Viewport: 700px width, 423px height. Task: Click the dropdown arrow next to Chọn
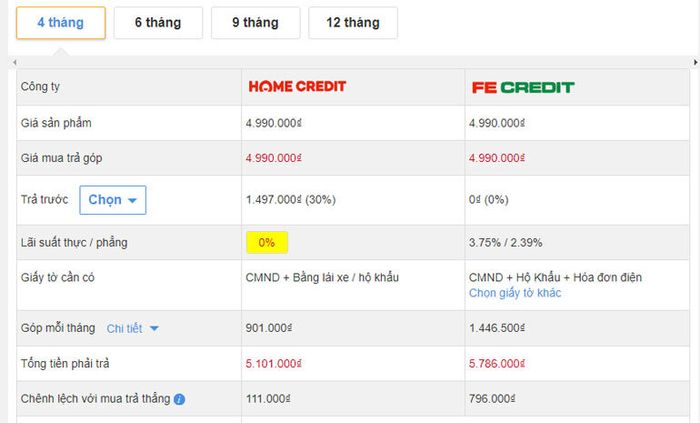click(132, 201)
